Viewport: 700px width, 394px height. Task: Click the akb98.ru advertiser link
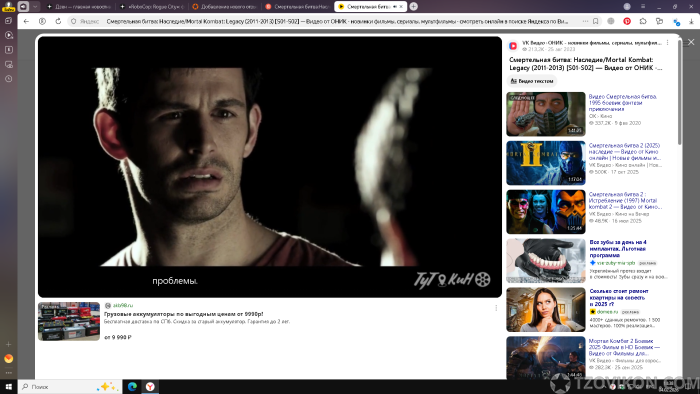click(x=122, y=305)
